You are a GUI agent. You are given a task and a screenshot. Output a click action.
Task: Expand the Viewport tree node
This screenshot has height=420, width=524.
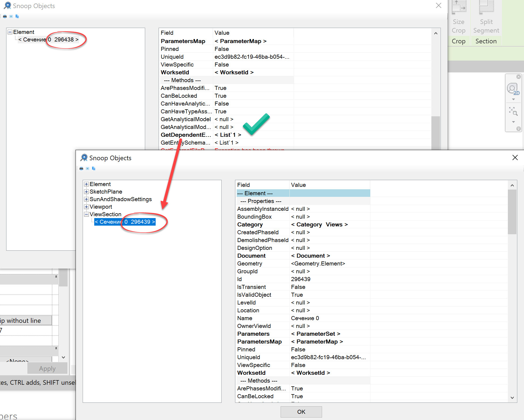coord(86,207)
